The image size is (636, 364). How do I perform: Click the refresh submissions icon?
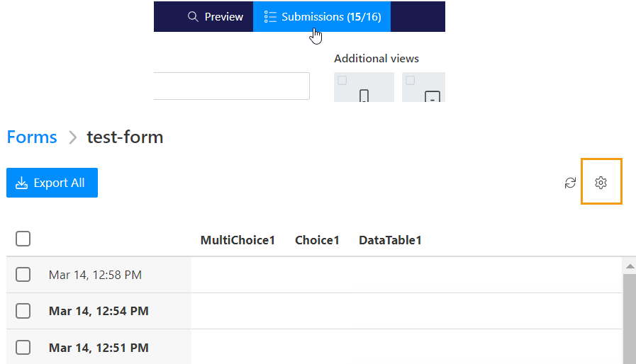570,183
